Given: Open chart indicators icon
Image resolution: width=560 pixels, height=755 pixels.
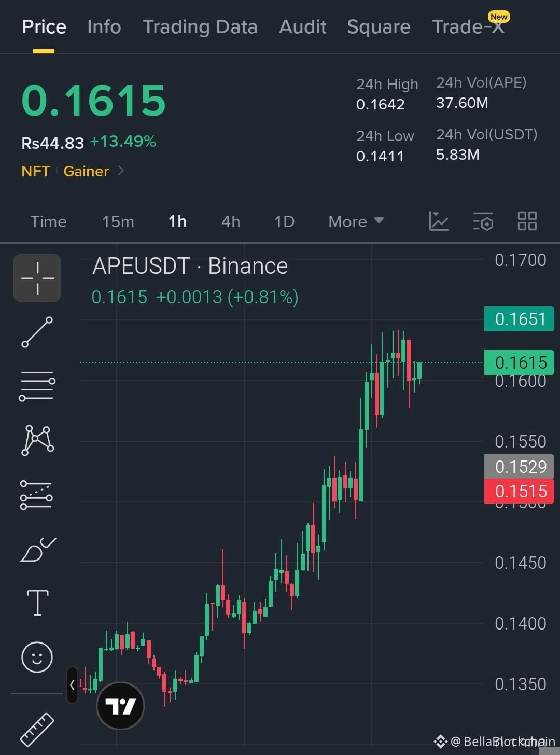Looking at the screenshot, I should tap(439, 221).
